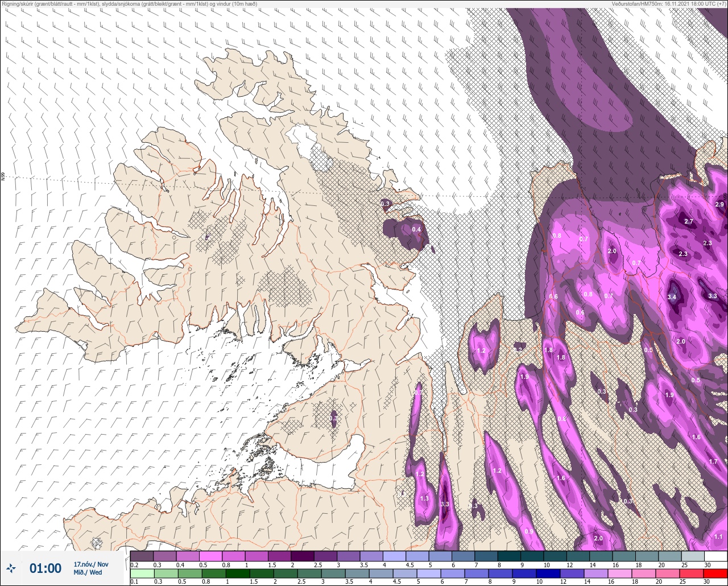This screenshot has width=728, height=586.
Task: Click the N99 latitude label at left edge
Action: point(3,177)
